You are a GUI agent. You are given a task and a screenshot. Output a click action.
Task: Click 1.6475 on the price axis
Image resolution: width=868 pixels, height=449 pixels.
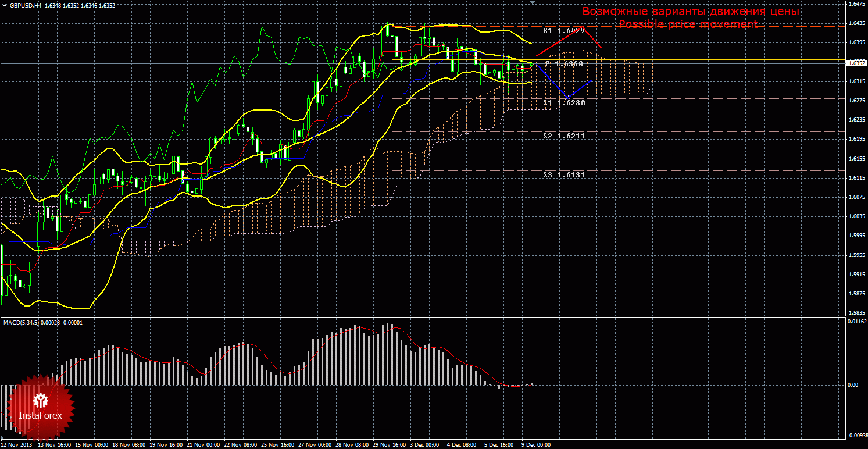856,4
